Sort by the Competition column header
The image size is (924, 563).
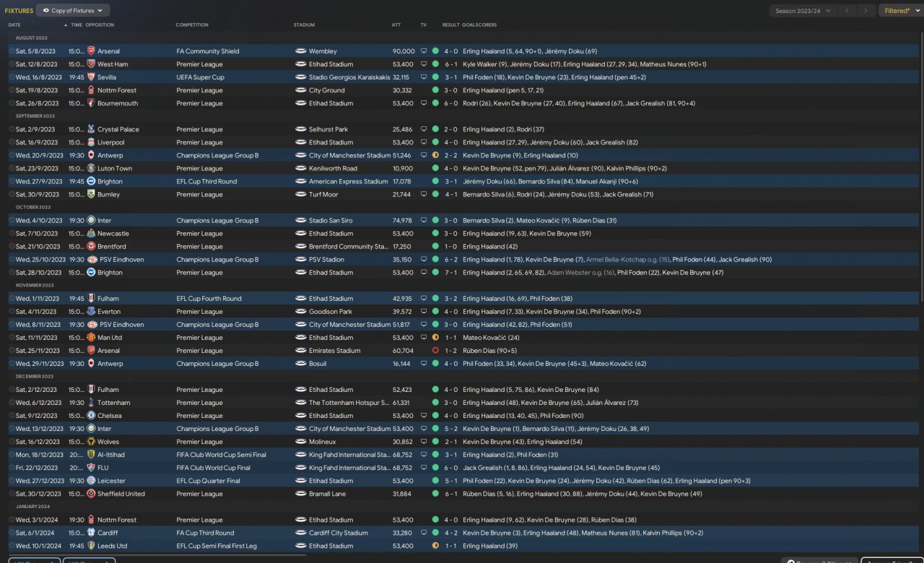point(192,25)
